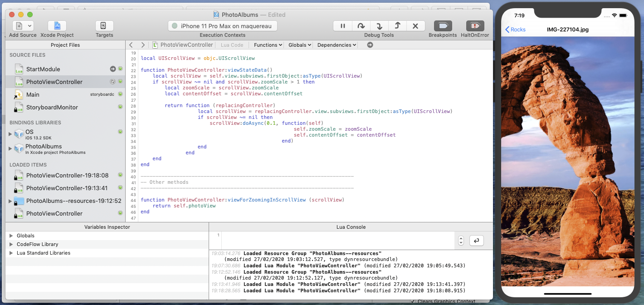Click the PhotoViewController item in the editor jump bar
The image size is (644, 305).
click(x=182, y=45)
